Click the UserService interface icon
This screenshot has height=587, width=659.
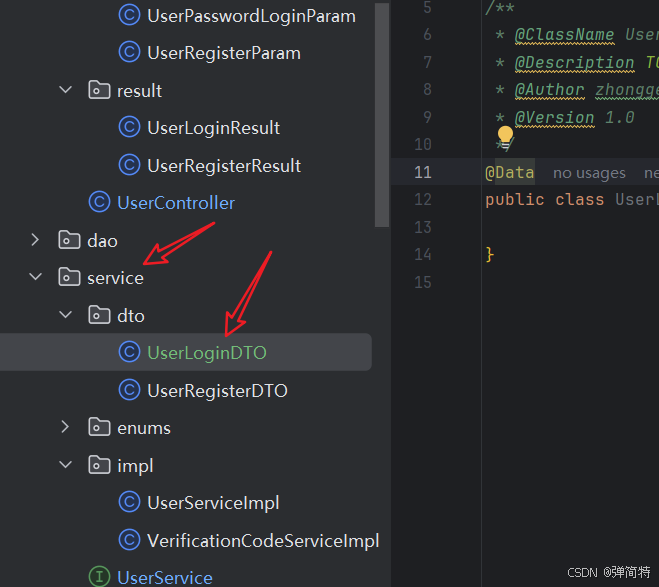point(99,577)
